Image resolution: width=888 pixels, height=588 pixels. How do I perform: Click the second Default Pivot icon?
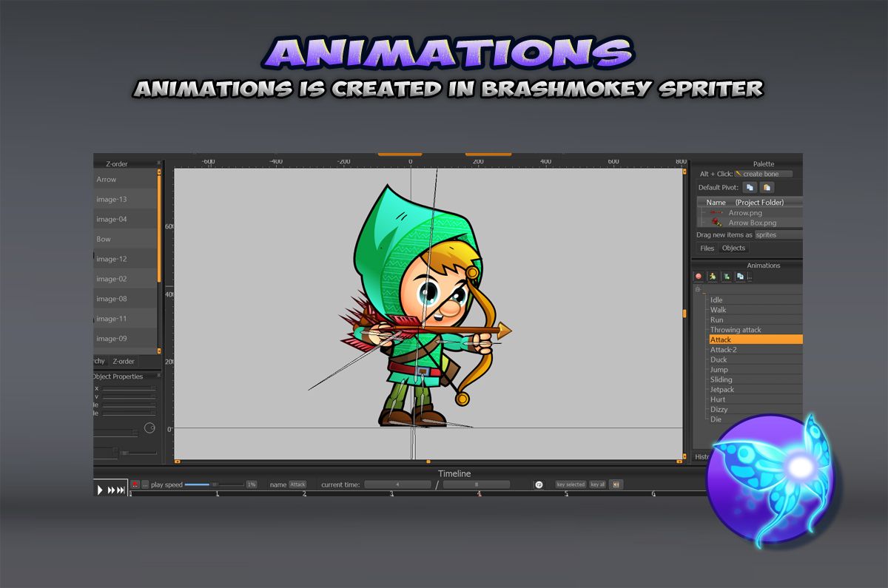767,188
